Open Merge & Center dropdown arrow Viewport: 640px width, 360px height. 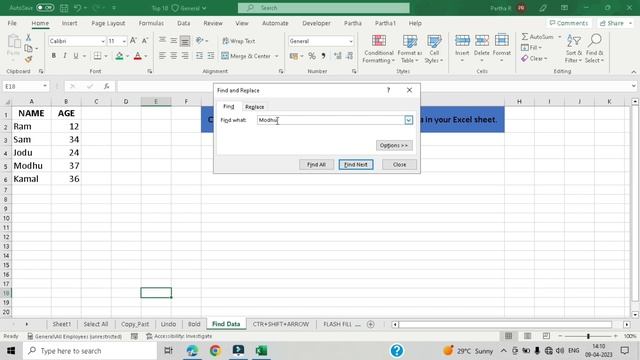point(276,56)
